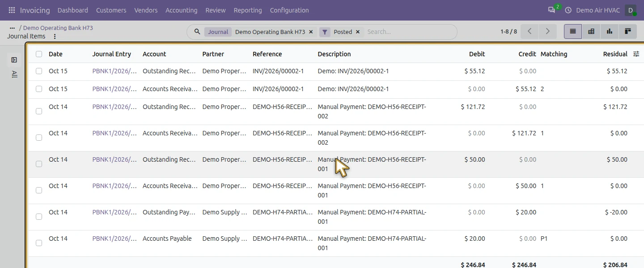Check the RECEIPT-002 Outstanding Receipts row

click(39, 111)
